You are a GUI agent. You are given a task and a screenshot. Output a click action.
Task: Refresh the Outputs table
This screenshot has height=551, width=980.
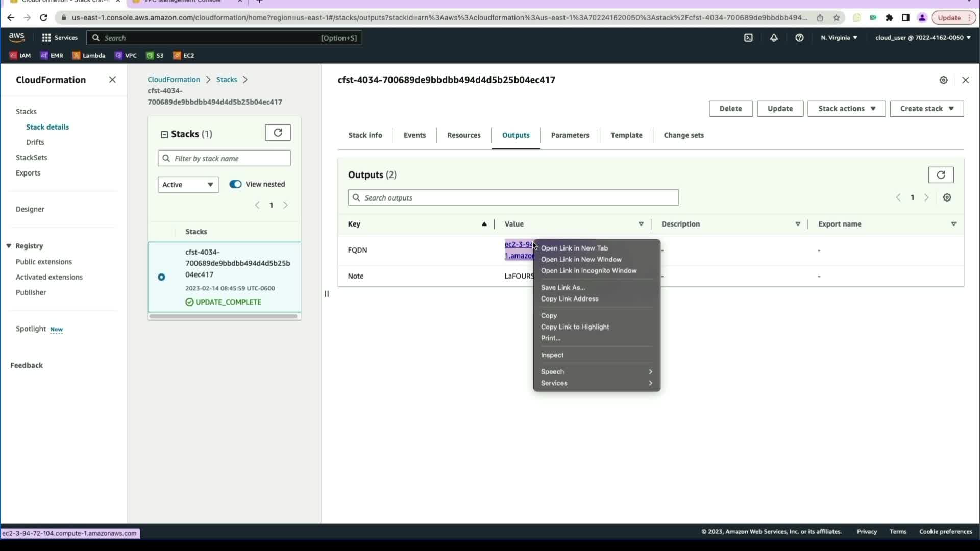click(x=941, y=175)
